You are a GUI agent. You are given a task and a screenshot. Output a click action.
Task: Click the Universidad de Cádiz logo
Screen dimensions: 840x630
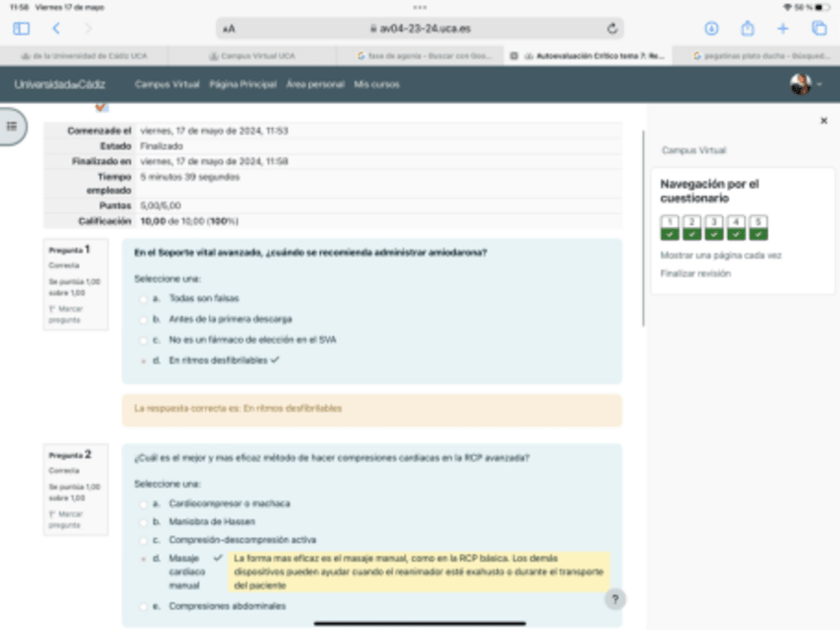(x=59, y=84)
